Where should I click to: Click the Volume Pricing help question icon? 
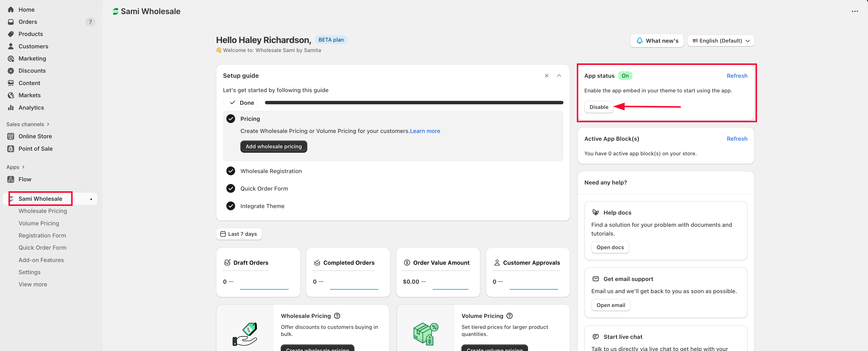[x=510, y=316]
